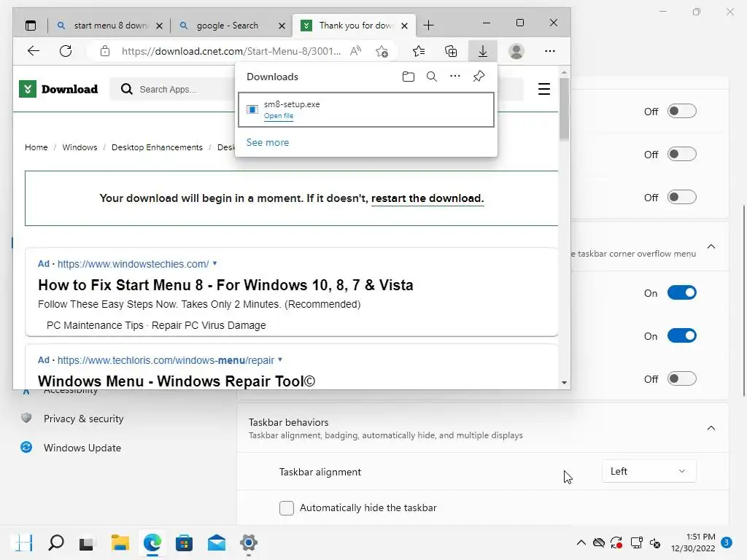Image resolution: width=747 pixels, height=560 pixels.
Task: Open Windows Start button on taskbar
Action: (24, 542)
